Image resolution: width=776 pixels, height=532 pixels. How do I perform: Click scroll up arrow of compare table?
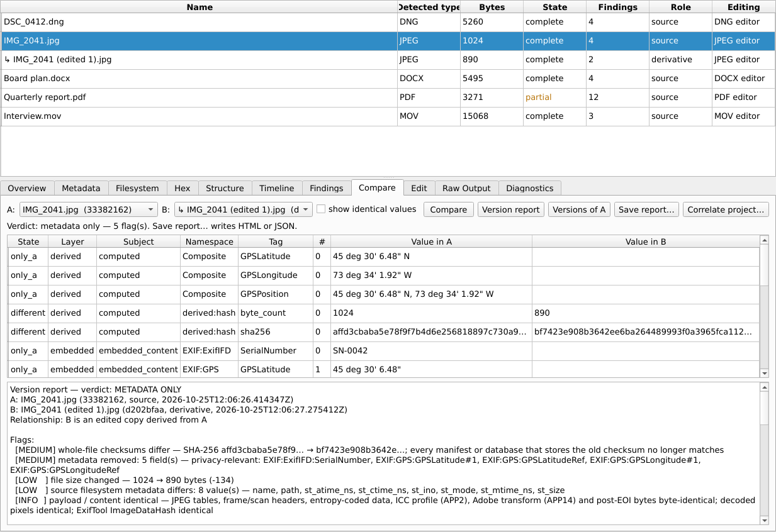pos(765,240)
